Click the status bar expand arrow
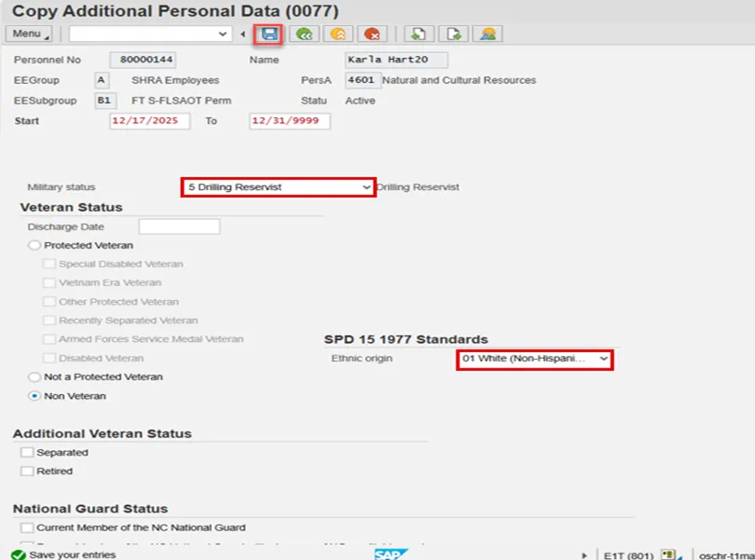 pyautogui.click(x=584, y=555)
